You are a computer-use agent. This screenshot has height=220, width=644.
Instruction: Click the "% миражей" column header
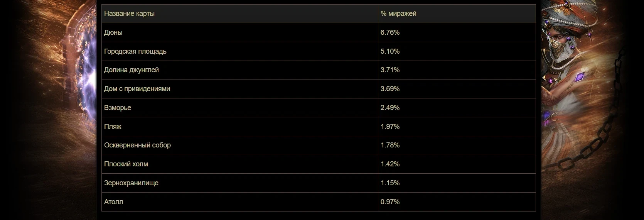(398, 14)
